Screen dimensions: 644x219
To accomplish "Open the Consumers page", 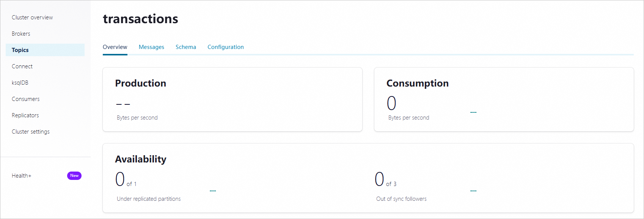I will pyautogui.click(x=25, y=99).
